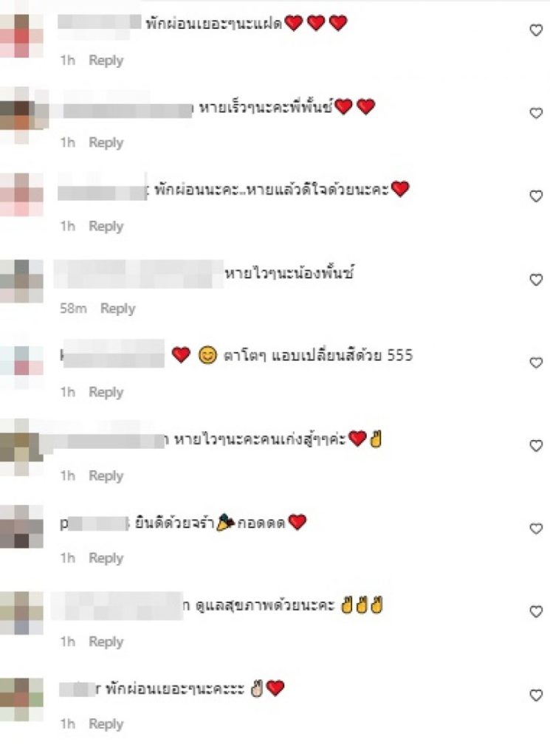Like the comment "หายไวๆนะน้องพั้นช์"
The height and width of the screenshot is (756, 550).
(536, 280)
